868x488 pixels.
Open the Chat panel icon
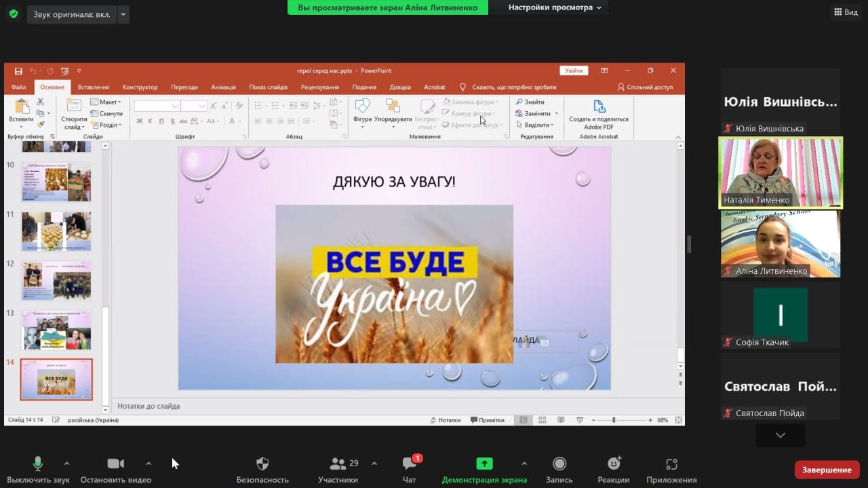click(x=410, y=464)
